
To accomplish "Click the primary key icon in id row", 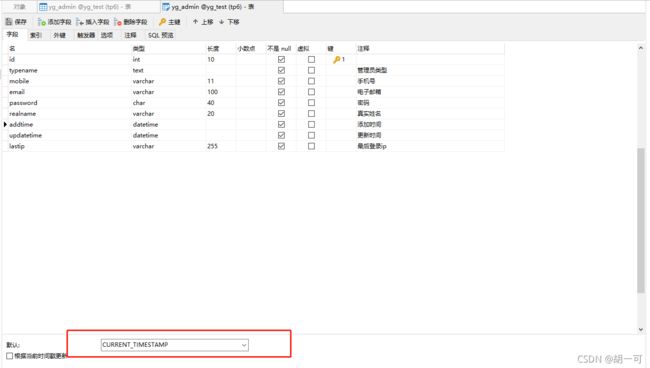I will pyautogui.click(x=337, y=60).
